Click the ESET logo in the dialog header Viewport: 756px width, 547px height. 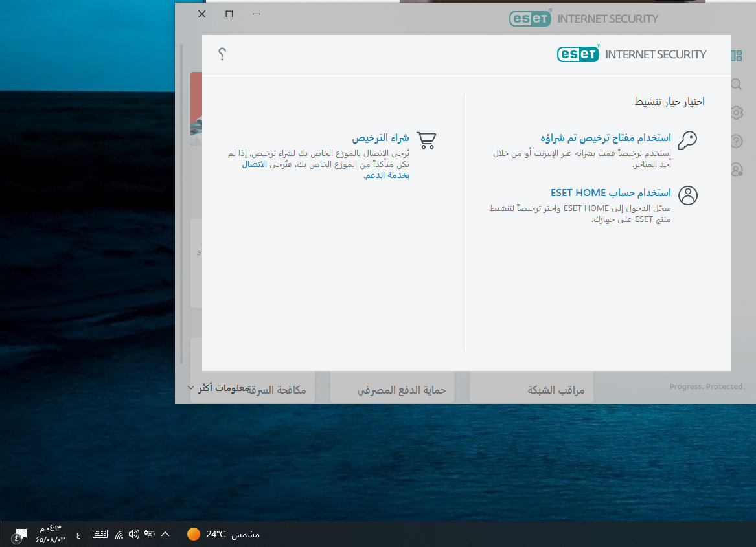[578, 54]
